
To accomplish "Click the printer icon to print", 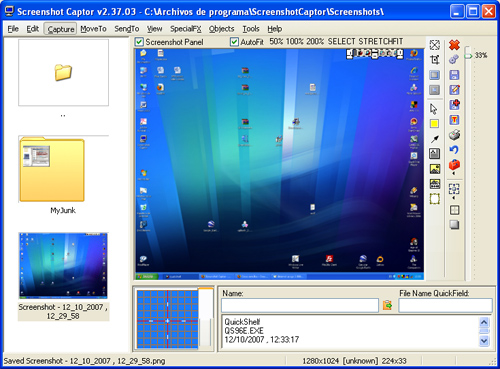I will tap(454, 135).
